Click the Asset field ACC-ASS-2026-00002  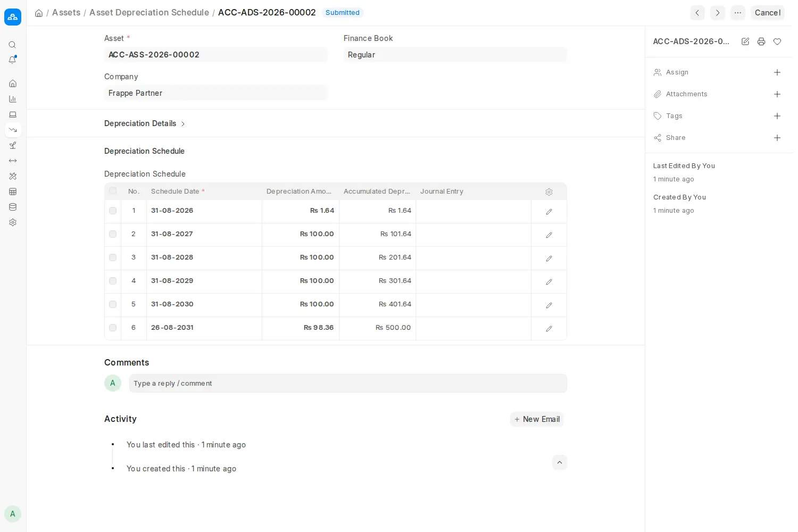tap(216, 55)
